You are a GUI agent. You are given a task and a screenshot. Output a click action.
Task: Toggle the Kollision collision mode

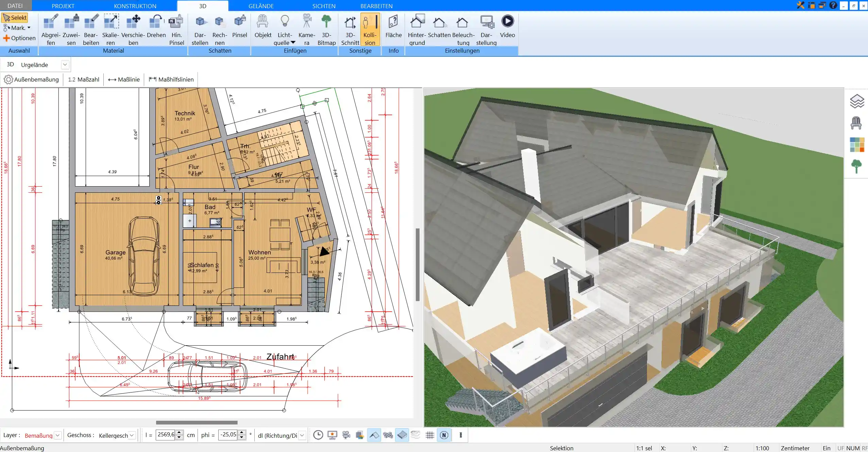point(370,30)
